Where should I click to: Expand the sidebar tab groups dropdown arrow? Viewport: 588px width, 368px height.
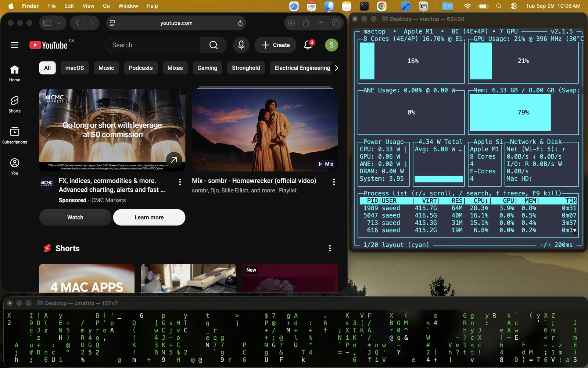click(59, 23)
